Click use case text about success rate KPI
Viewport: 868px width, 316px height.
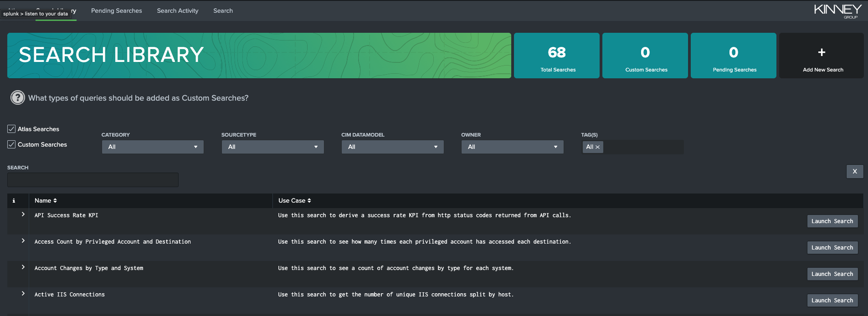click(425, 215)
